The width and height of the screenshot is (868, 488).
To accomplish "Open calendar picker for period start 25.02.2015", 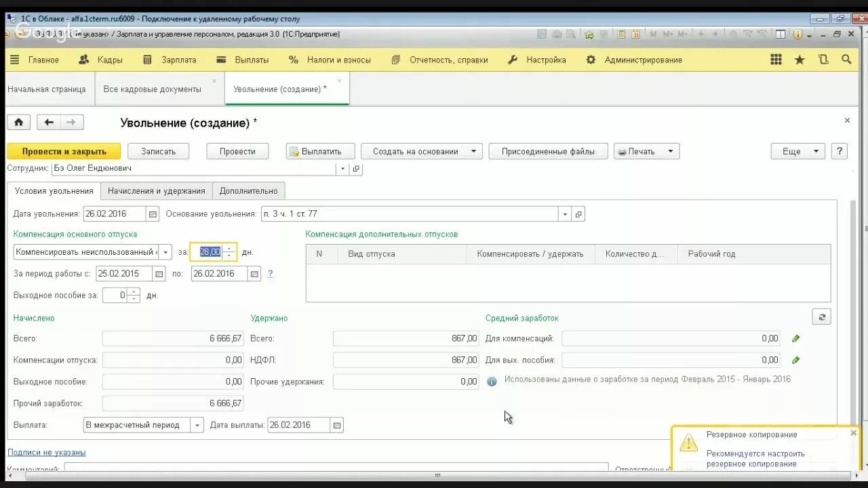I will [x=159, y=274].
